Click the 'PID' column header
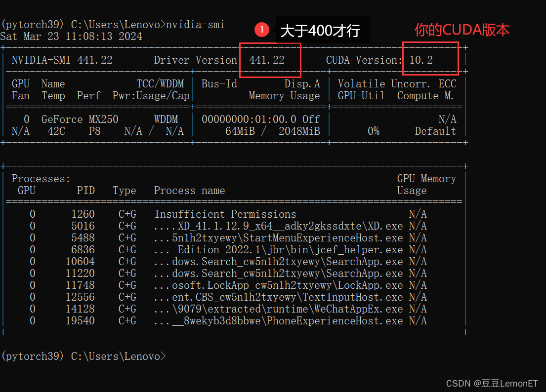Viewport: 546px width, 392px height. (85, 191)
